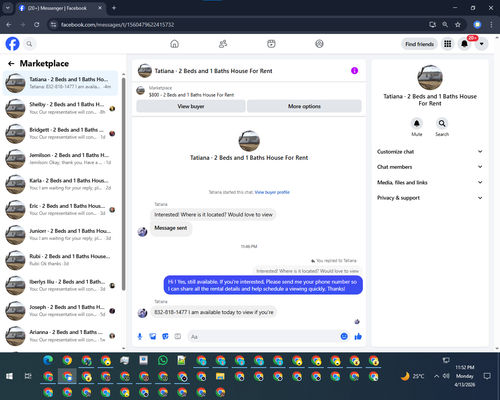Click the Marketplace listing $800 header text

point(191,95)
